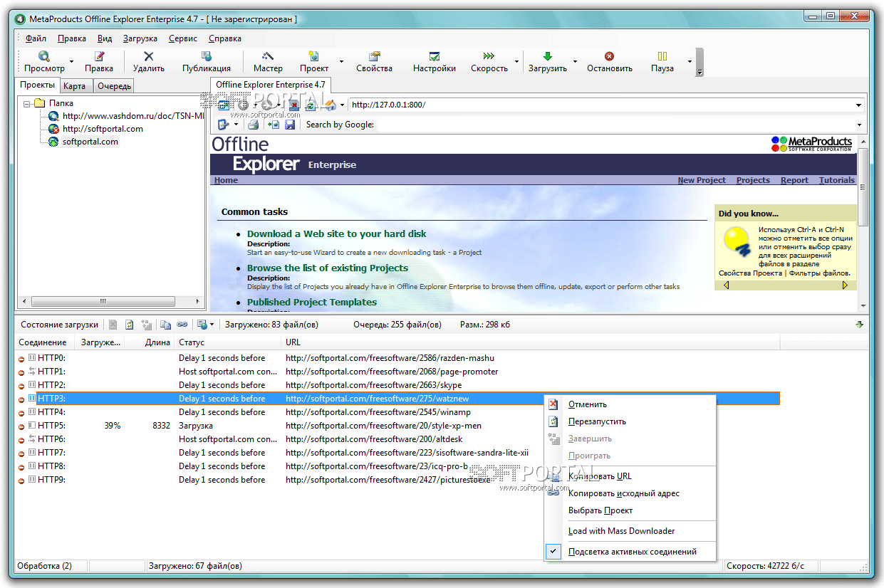Image resolution: width=884 pixels, height=588 pixels.
Task: Open the Загрузить button dropdown arrow
Action: [575, 63]
